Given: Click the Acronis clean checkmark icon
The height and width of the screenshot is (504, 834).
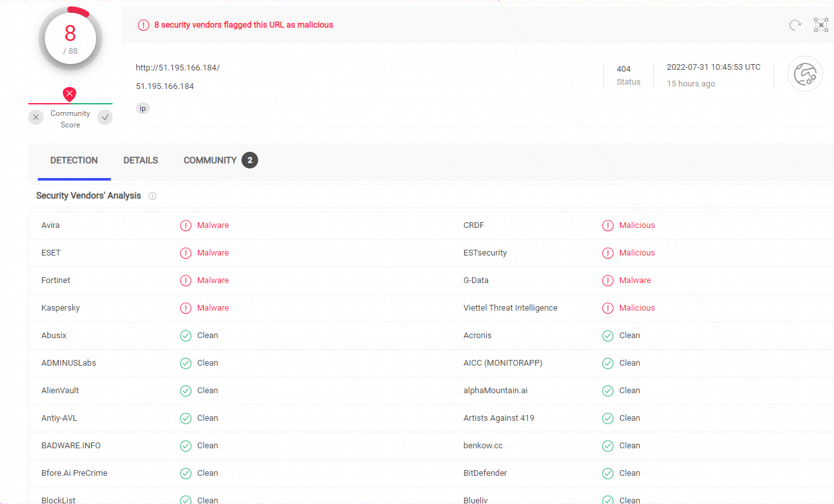Looking at the screenshot, I should 608,336.
